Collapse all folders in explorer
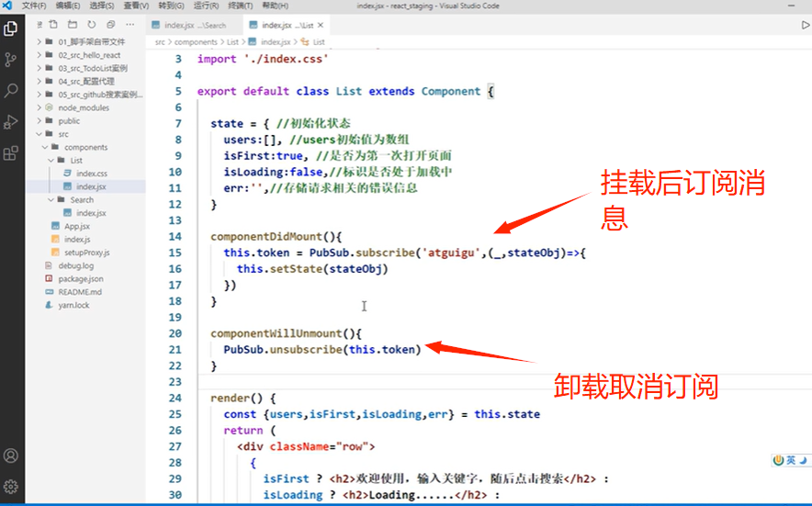812x506 pixels. click(111, 25)
